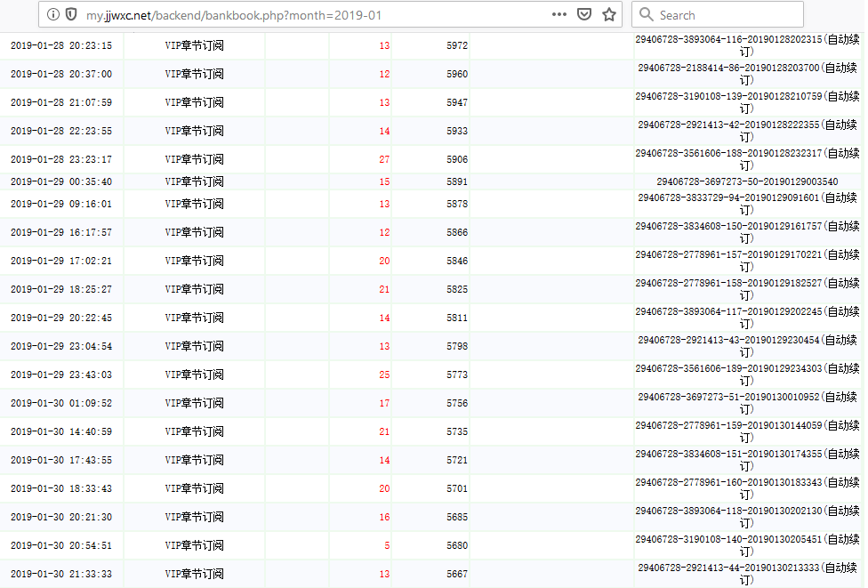The width and height of the screenshot is (868, 588).
Task: Select timestamp 2019-01-30 01:09:52
Action: click(61, 403)
